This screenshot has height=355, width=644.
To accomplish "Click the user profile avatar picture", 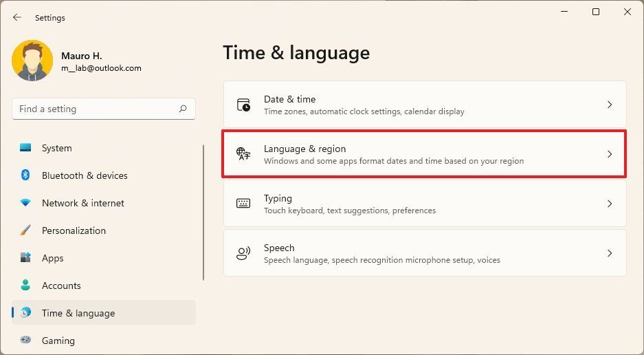I will [x=32, y=61].
